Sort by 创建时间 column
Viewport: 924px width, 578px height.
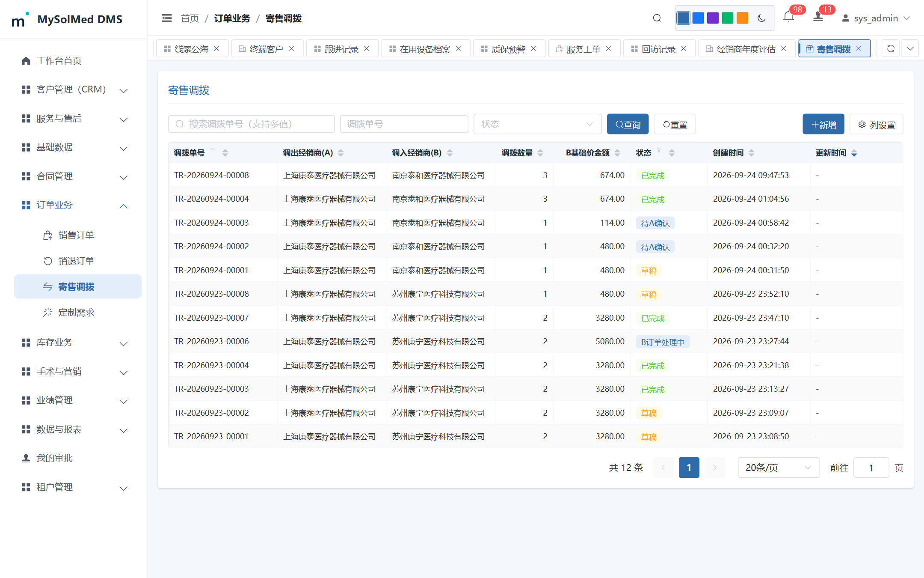point(751,153)
